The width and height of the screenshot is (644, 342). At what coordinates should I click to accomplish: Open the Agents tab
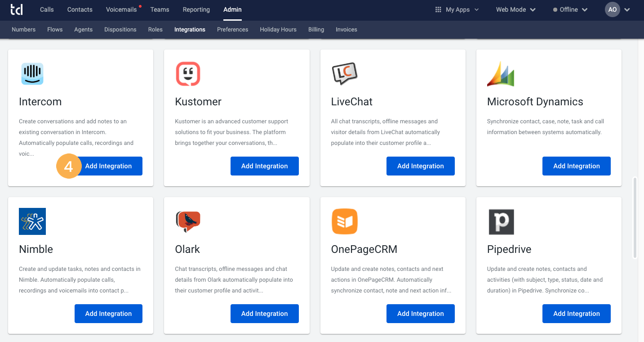pyautogui.click(x=84, y=29)
